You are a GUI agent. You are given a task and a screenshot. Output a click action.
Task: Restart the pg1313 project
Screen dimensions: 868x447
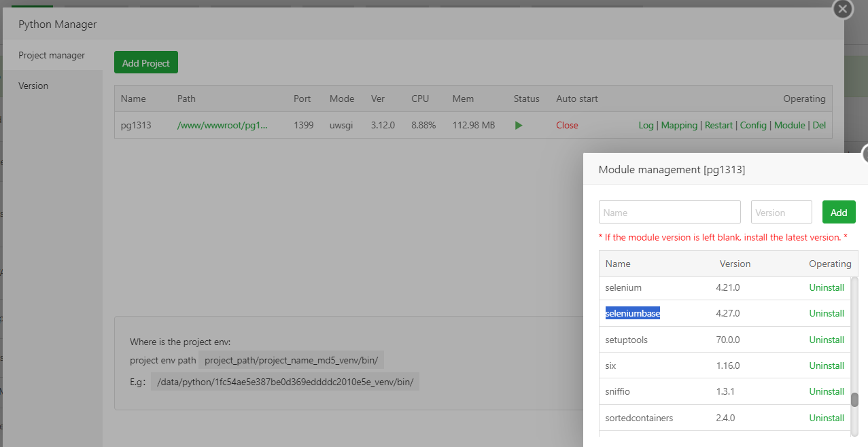[x=718, y=126]
